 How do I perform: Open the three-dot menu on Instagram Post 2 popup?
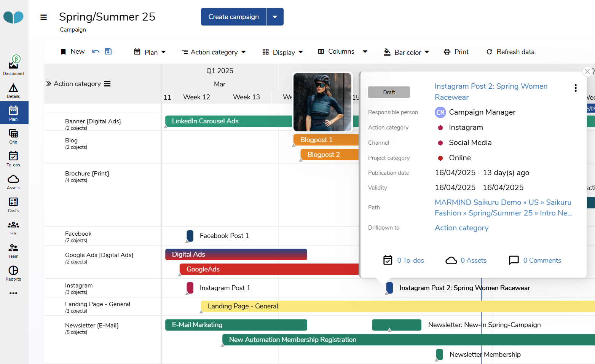tap(576, 88)
